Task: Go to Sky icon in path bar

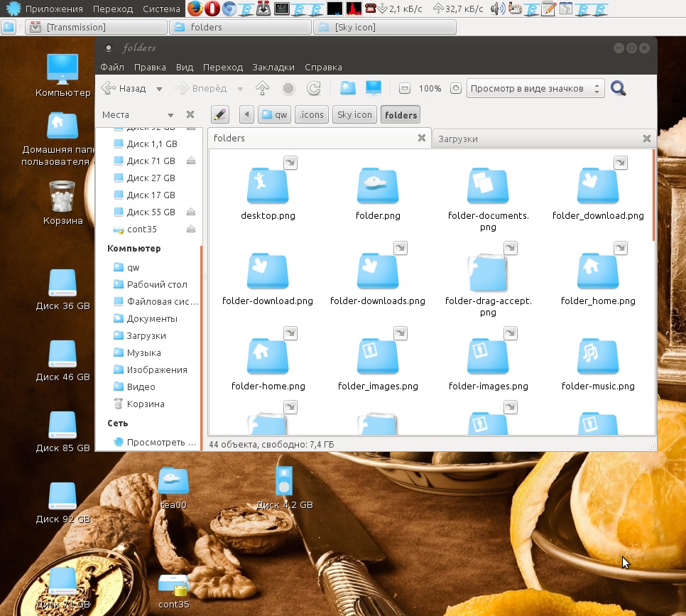Action: click(x=354, y=114)
